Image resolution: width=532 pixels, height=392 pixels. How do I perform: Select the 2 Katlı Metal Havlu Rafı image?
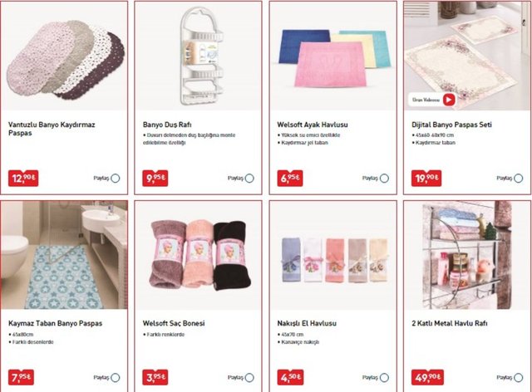click(x=467, y=255)
